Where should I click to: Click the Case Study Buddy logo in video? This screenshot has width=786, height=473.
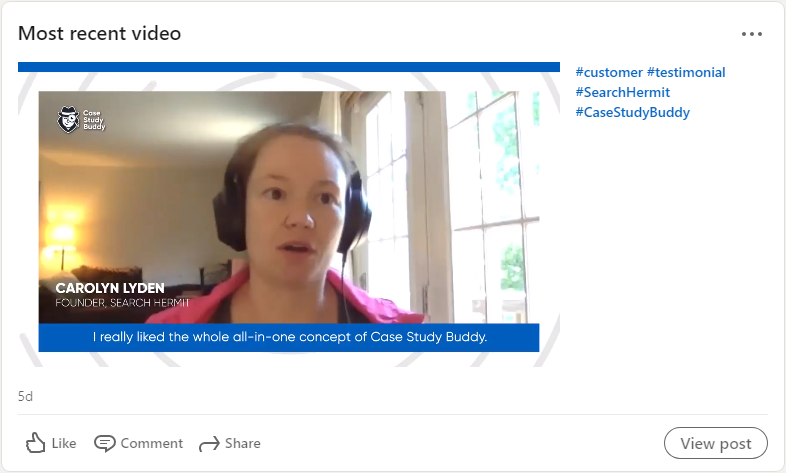point(81,120)
